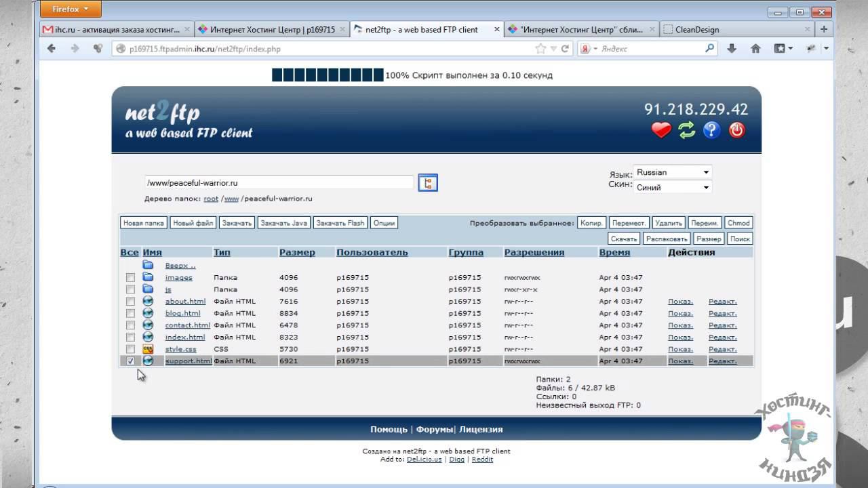Click the folder icon next to Вверх ..
Screen dimensions: 868x488
148,265
